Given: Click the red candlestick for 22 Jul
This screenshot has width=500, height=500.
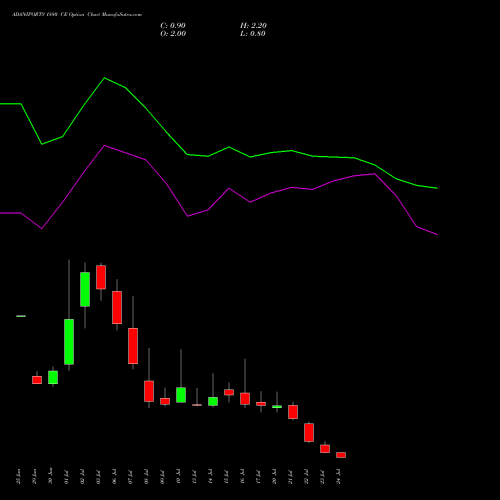Looking at the screenshot, I should [x=309, y=433].
